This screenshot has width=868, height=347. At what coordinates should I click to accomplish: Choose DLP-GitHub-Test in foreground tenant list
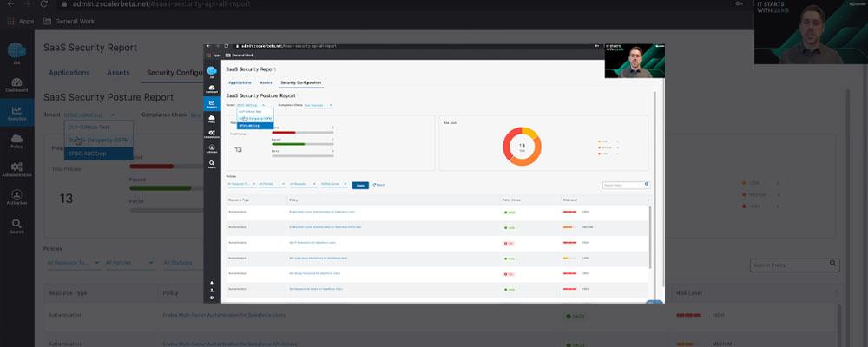[255, 111]
